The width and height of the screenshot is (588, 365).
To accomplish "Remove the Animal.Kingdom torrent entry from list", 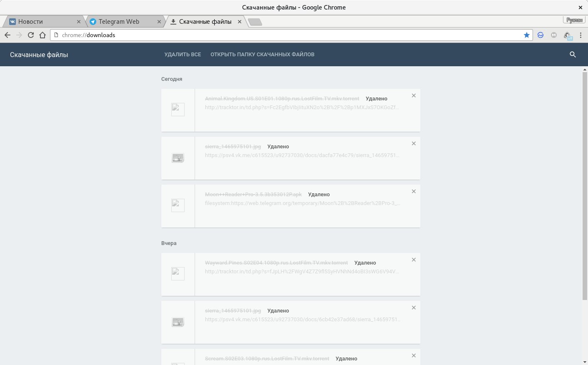I will point(414,95).
